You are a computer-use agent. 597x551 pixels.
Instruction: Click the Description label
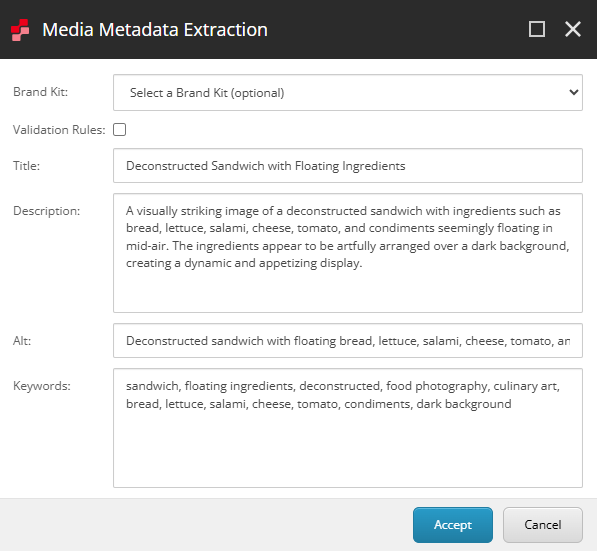[46, 211]
